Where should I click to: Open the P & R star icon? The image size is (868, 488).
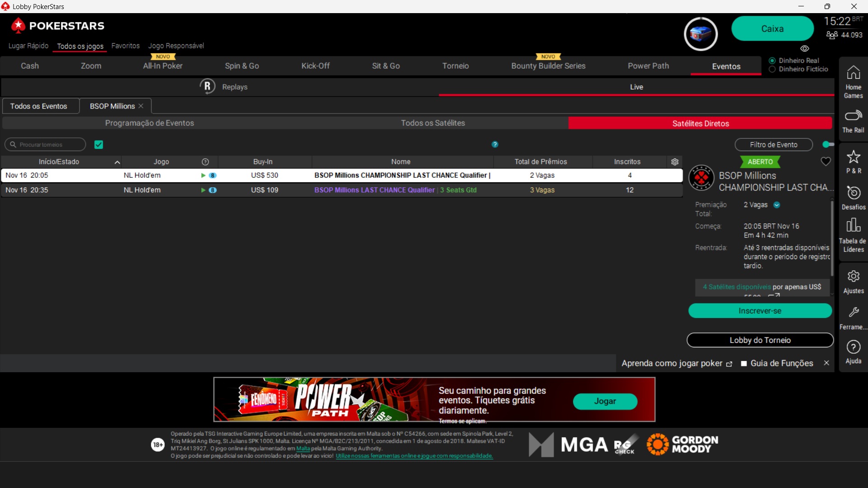tap(853, 162)
